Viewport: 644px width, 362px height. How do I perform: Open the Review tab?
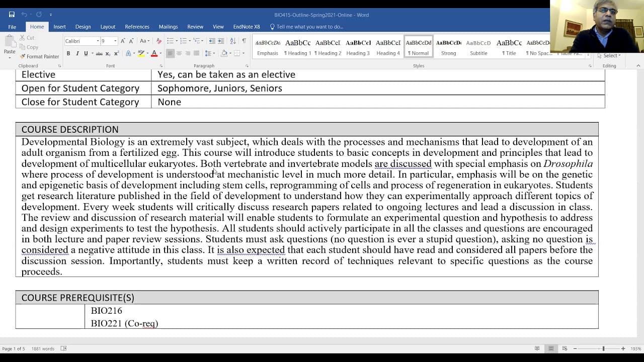pyautogui.click(x=195, y=27)
